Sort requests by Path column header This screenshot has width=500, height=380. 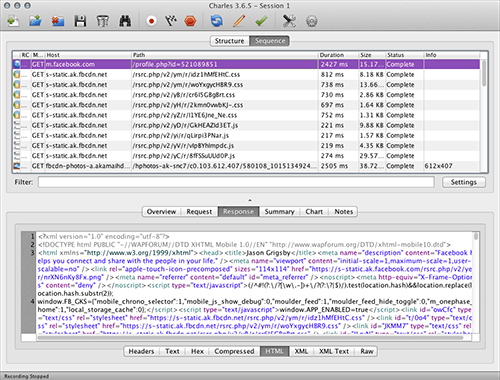tap(225, 55)
